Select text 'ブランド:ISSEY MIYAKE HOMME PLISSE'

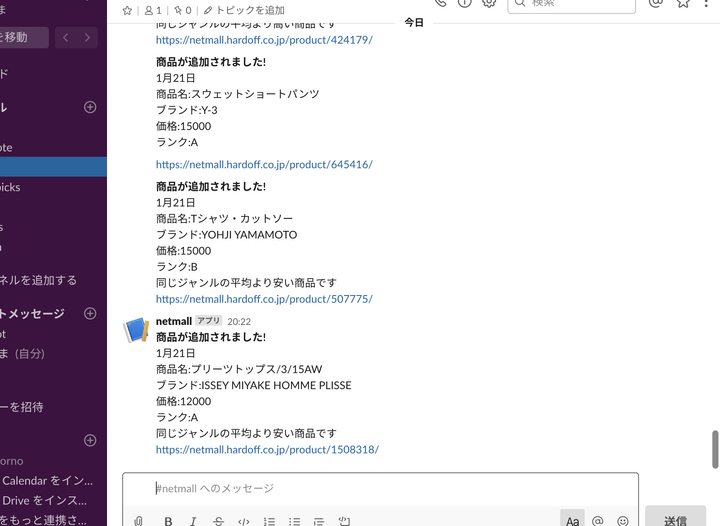tap(253, 385)
